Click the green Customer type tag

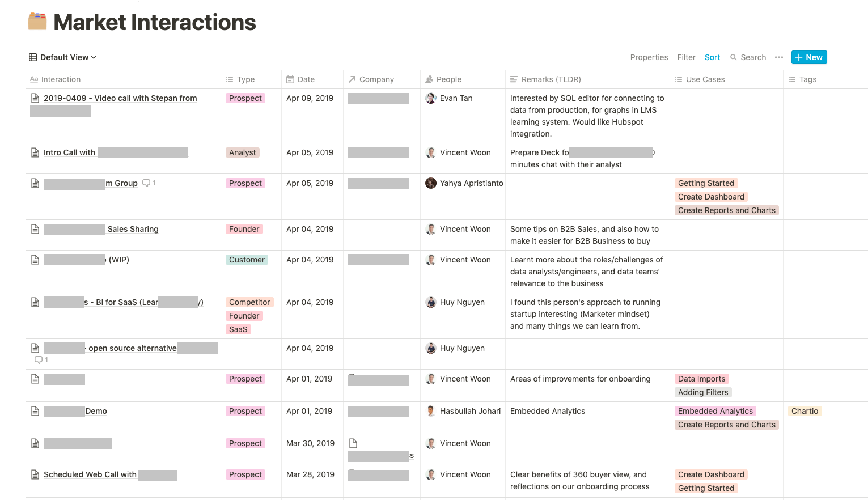pyautogui.click(x=247, y=260)
